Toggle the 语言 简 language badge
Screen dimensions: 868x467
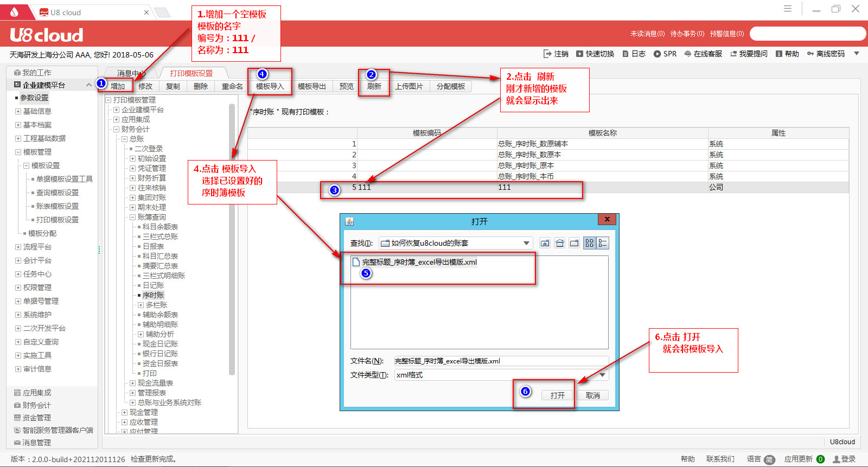coord(769,459)
